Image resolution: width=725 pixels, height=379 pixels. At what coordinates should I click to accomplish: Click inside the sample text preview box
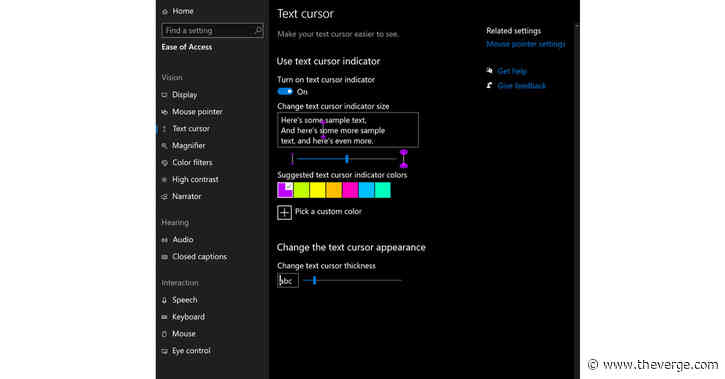pyautogui.click(x=348, y=130)
